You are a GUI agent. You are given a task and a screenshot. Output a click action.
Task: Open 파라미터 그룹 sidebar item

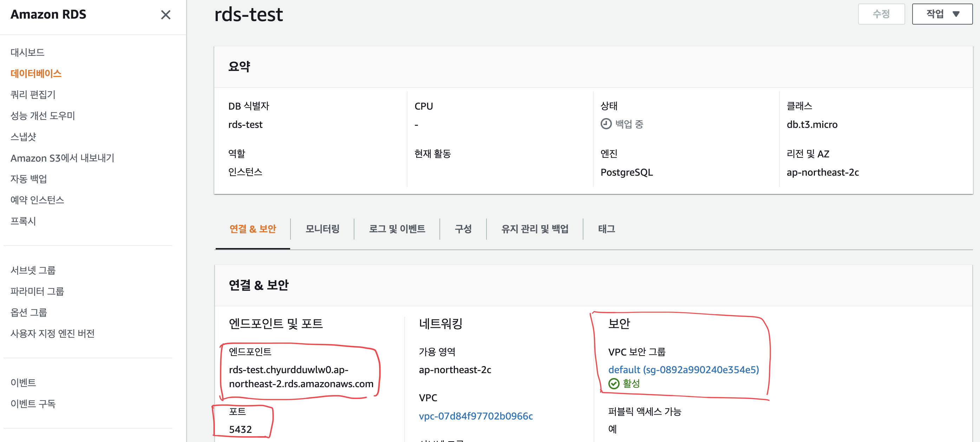click(37, 291)
